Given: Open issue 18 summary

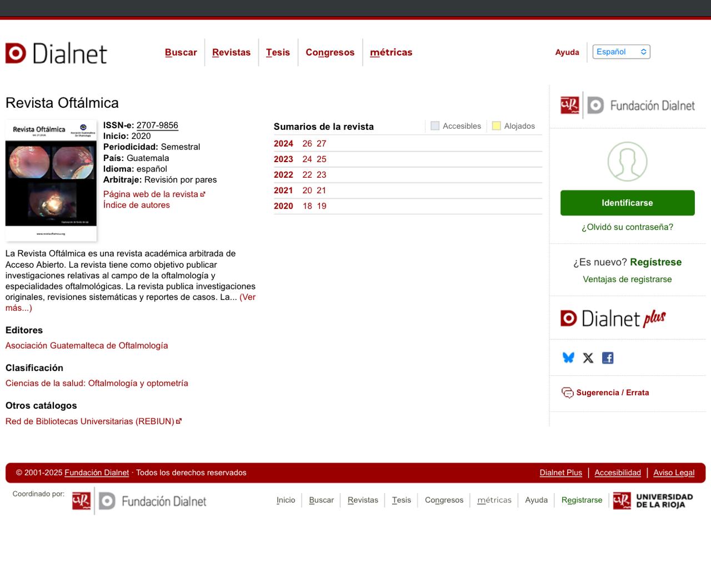Looking at the screenshot, I should pyautogui.click(x=307, y=206).
